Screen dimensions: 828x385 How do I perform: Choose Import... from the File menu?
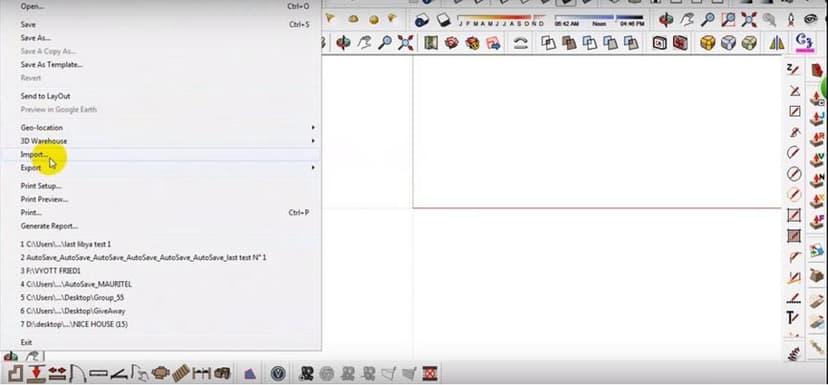pos(34,154)
